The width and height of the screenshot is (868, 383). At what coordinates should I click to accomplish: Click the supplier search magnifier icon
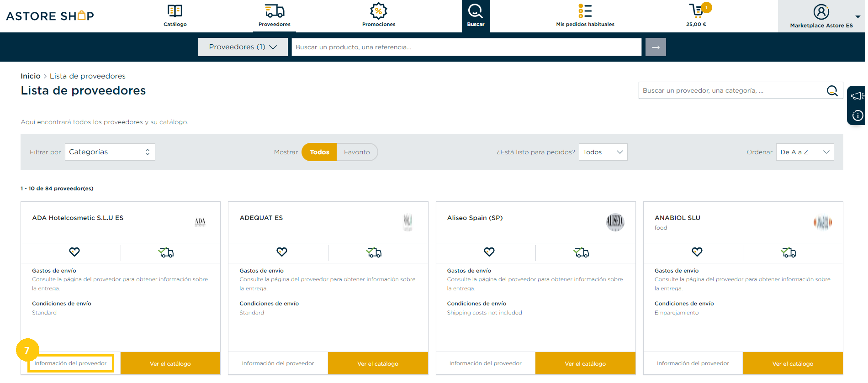[832, 91]
